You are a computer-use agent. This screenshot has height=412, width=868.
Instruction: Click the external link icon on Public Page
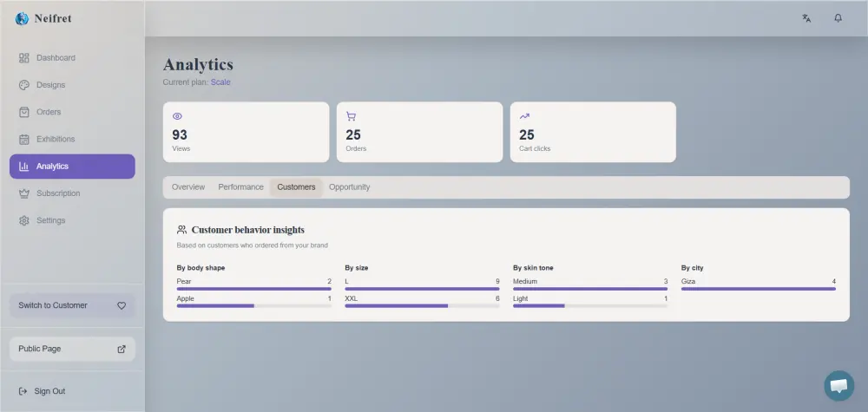(122, 349)
